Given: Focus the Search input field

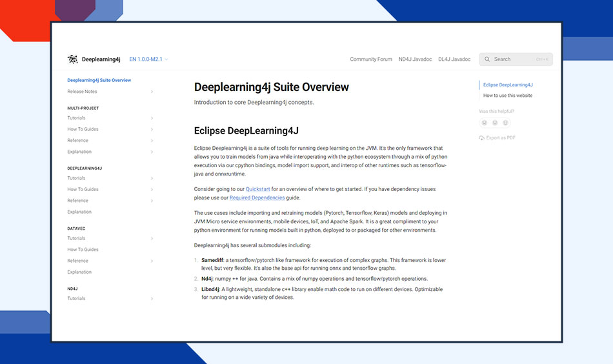Looking at the screenshot, I should (516, 59).
